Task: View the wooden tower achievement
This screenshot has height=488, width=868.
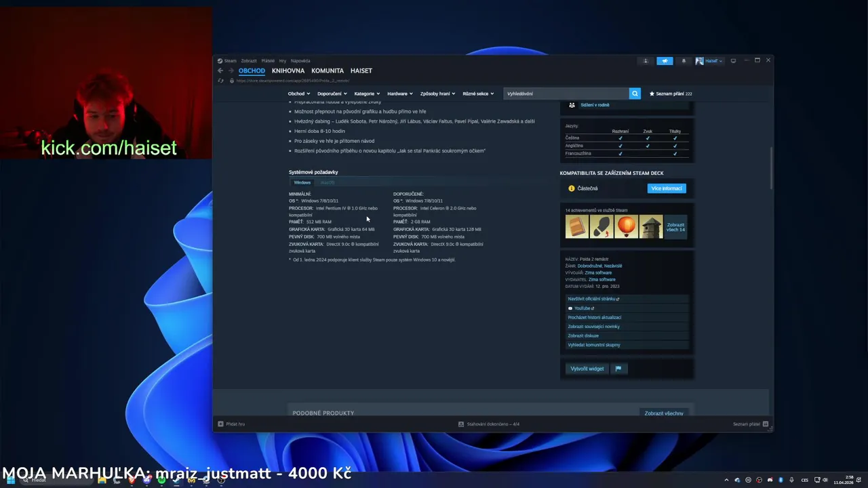Action: 651,227
